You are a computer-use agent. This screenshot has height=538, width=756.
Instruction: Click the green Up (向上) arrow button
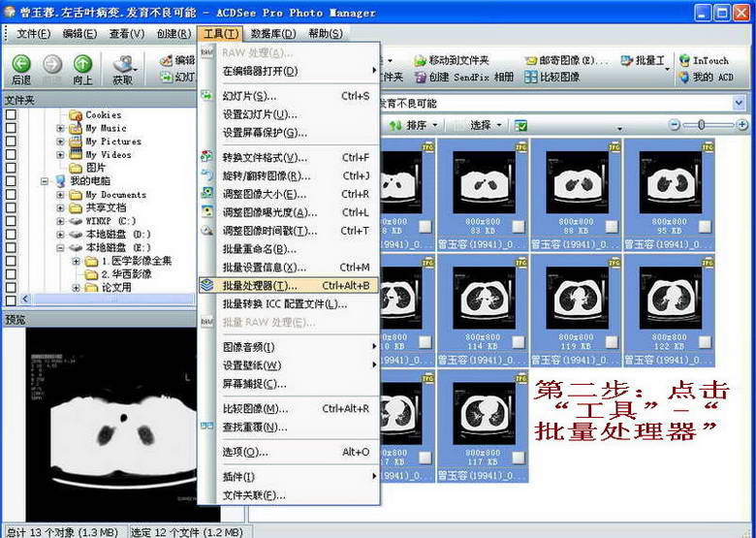coord(82,64)
